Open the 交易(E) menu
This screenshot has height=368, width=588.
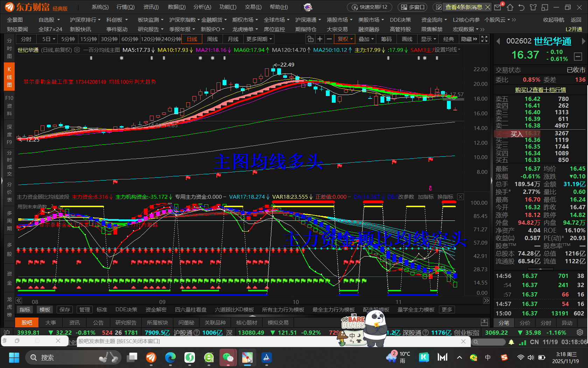[253, 7]
